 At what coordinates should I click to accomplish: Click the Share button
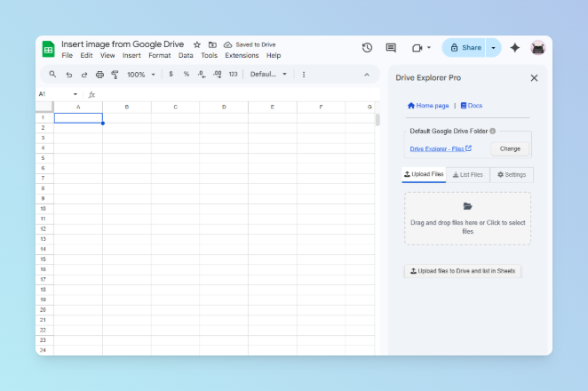(x=465, y=48)
